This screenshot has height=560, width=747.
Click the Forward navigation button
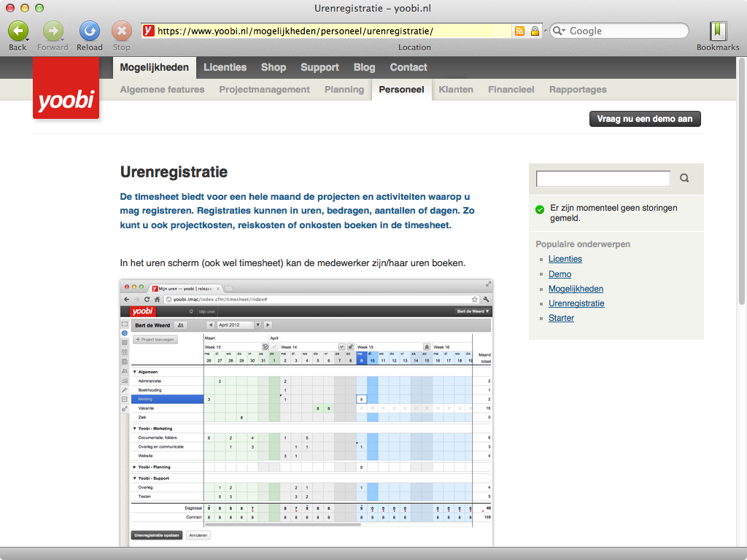[53, 31]
